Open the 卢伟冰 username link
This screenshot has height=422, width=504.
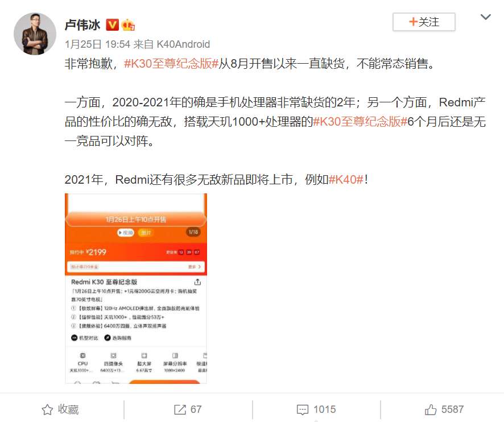pyautogui.click(x=82, y=25)
